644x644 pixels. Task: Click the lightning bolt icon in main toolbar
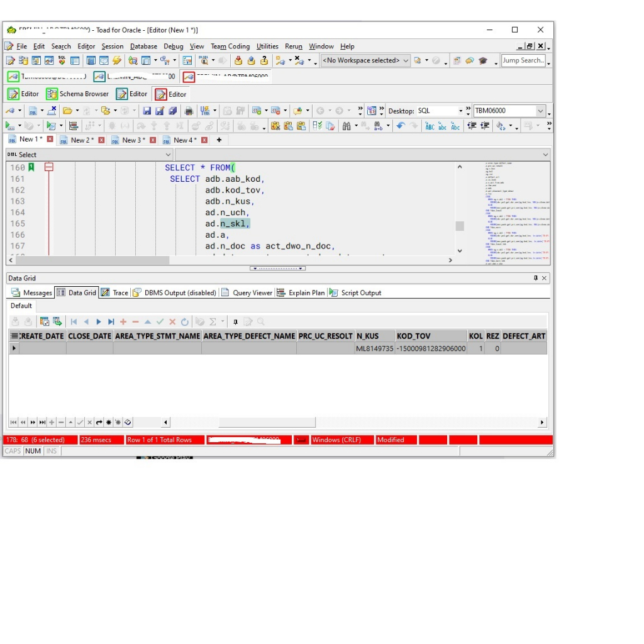[117, 61]
